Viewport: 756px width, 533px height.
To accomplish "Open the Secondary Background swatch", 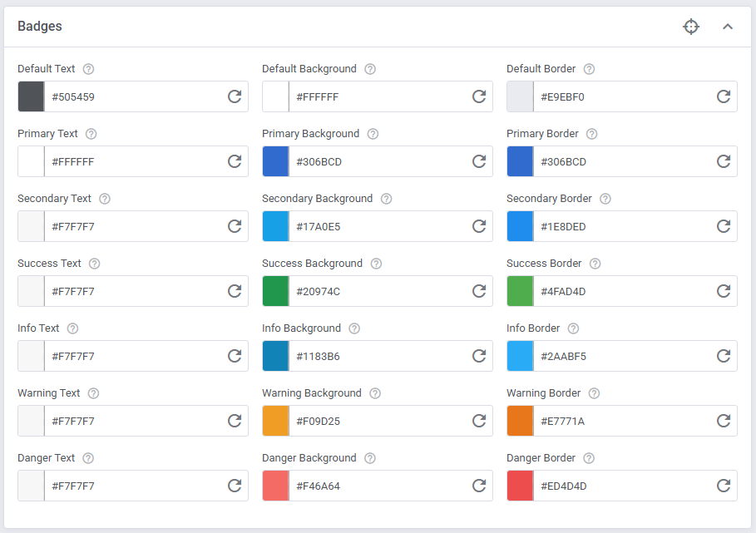I will [275, 226].
